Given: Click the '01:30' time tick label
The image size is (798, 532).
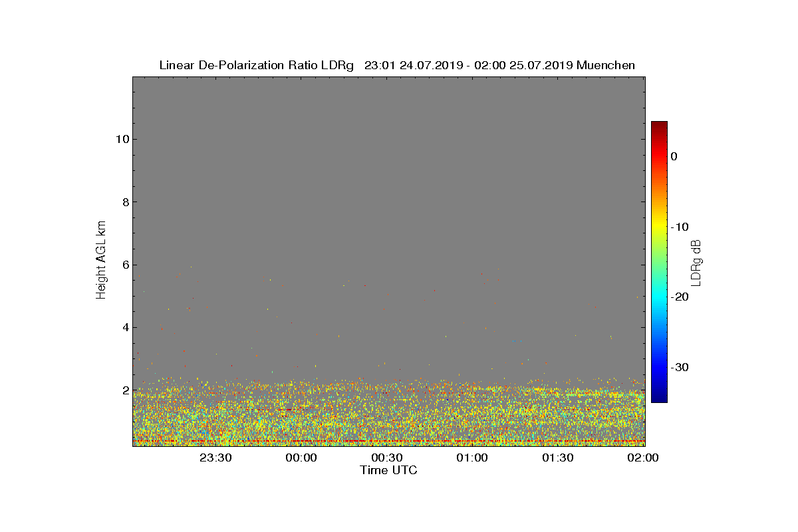Looking at the screenshot, I should click(557, 458).
